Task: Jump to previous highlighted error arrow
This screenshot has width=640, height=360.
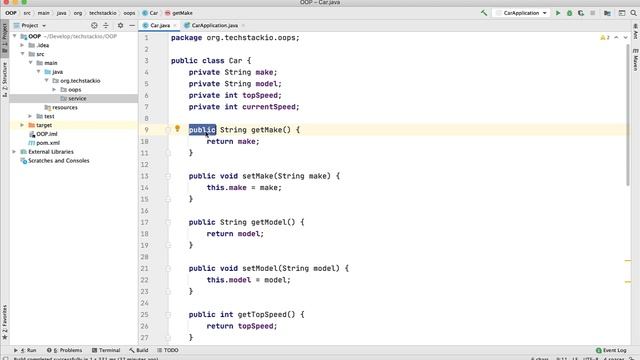Action: coord(616,38)
